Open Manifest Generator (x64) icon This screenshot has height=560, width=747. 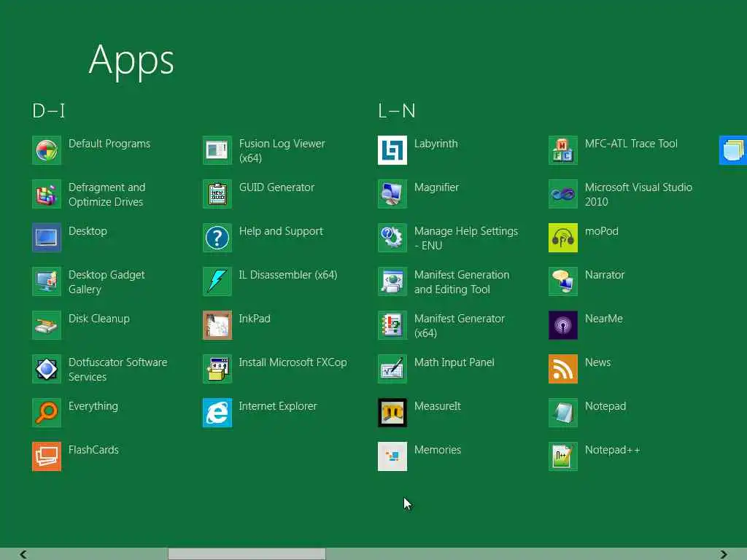tap(392, 325)
